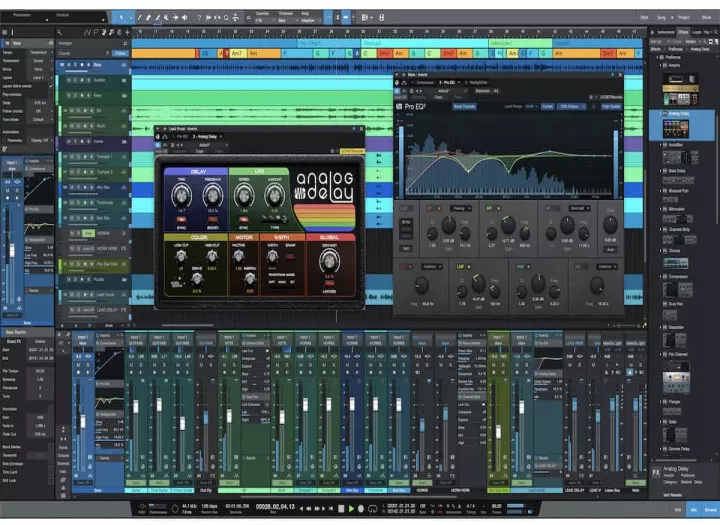The height and width of the screenshot is (525, 720).
Task: Open the Song dropdown arrow at top
Action: pos(672,17)
